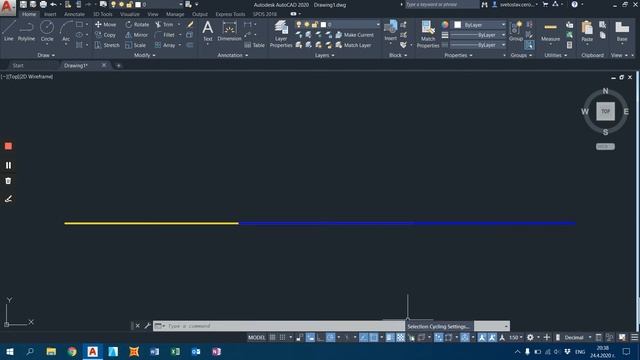Click the Trim tool
The image size is (640, 360).
(x=164, y=24)
